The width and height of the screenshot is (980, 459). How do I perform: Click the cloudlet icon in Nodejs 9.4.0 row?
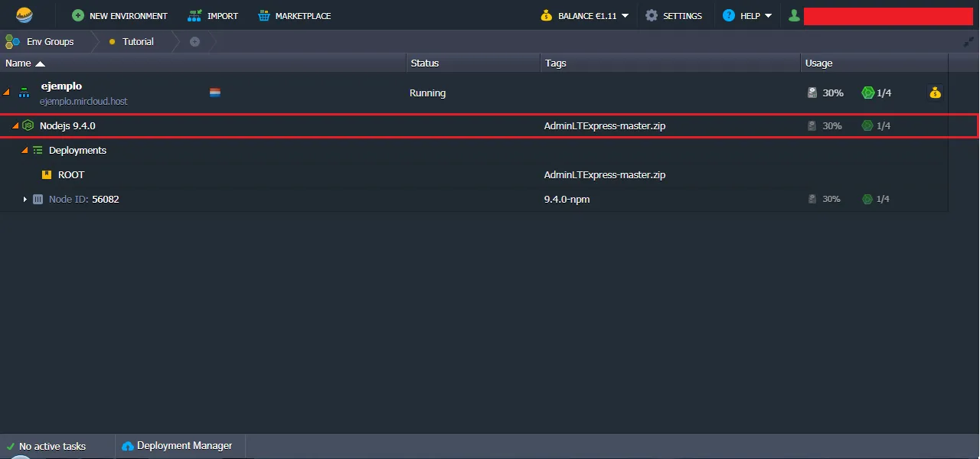coord(867,125)
